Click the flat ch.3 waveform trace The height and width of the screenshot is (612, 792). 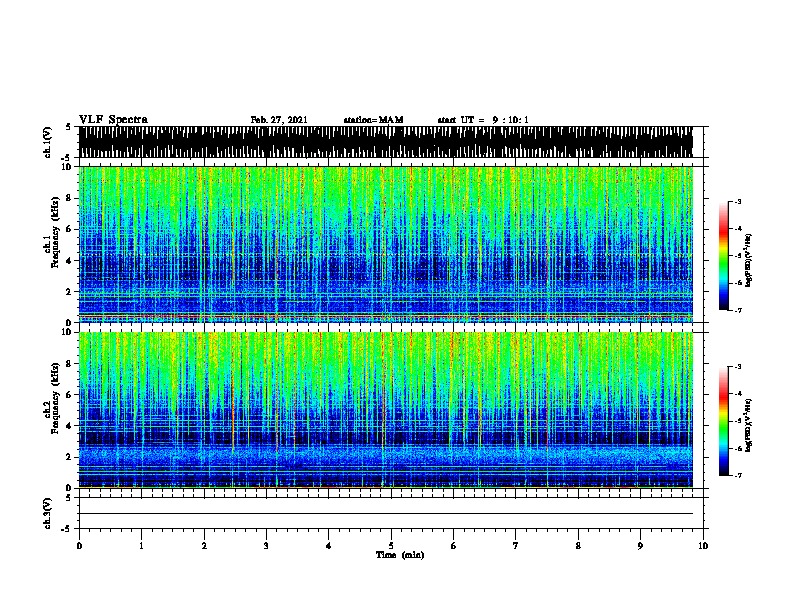coord(386,514)
